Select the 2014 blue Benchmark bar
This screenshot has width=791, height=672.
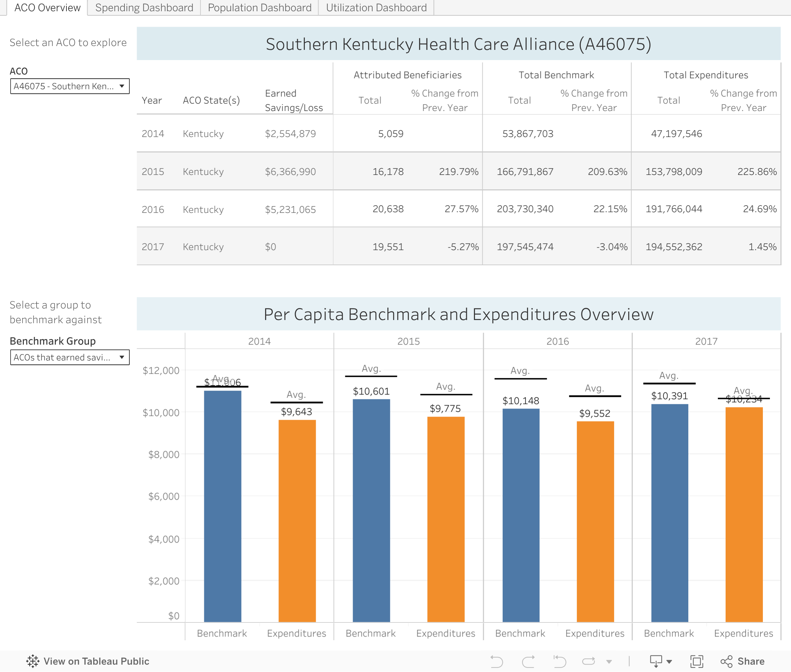(223, 506)
